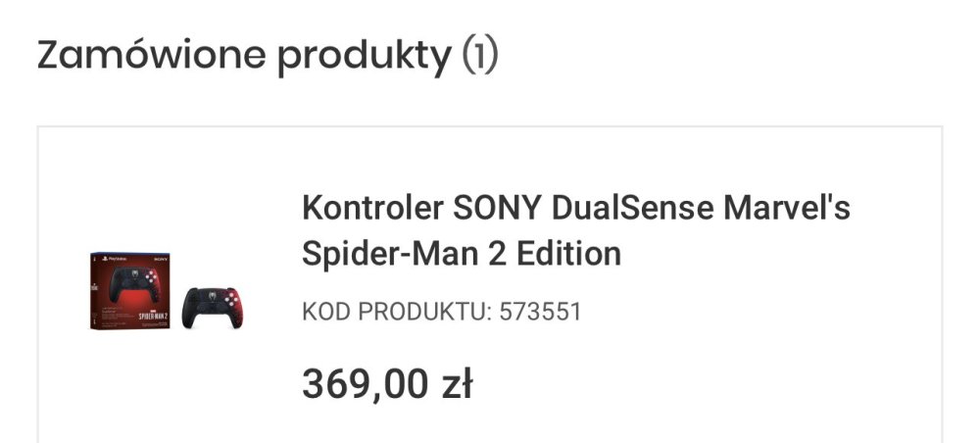The image size is (980, 443).
Task: Click the PlayStation box packaging image
Action: 131,290
